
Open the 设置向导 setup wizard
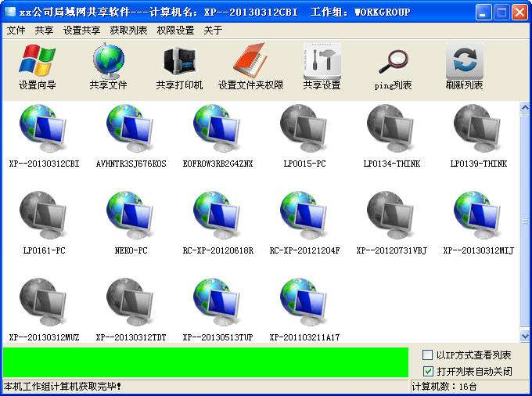click(38, 67)
